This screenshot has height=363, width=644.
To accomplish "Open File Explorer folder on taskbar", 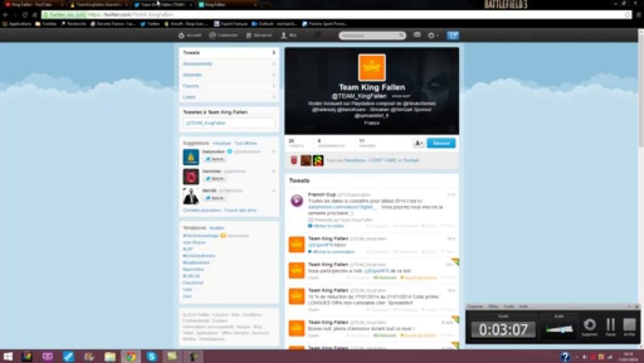I will pyautogui.click(x=110, y=356).
